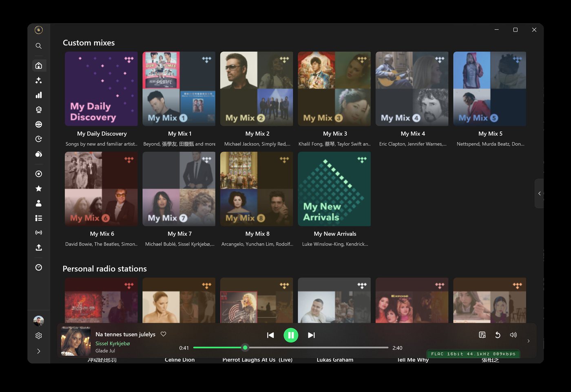
Task: Open albums via the disc sidebar icon
Action: (39, 174)
